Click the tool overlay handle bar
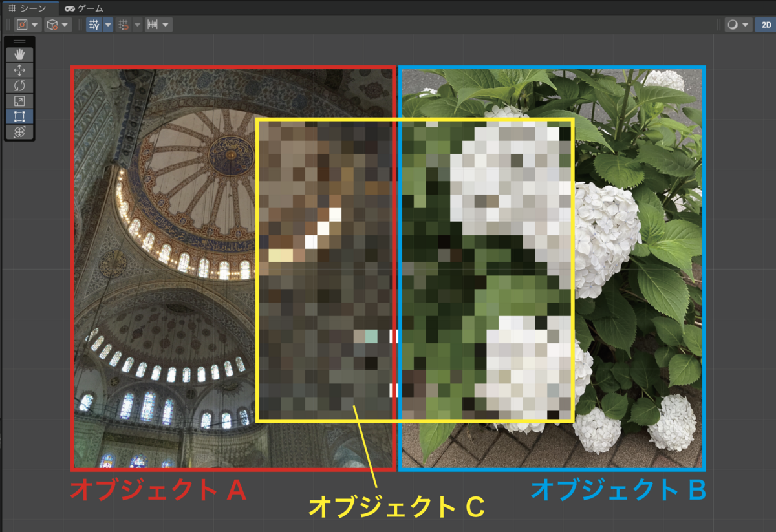Screen dimensions: 776x532 [x=20, y=41]
